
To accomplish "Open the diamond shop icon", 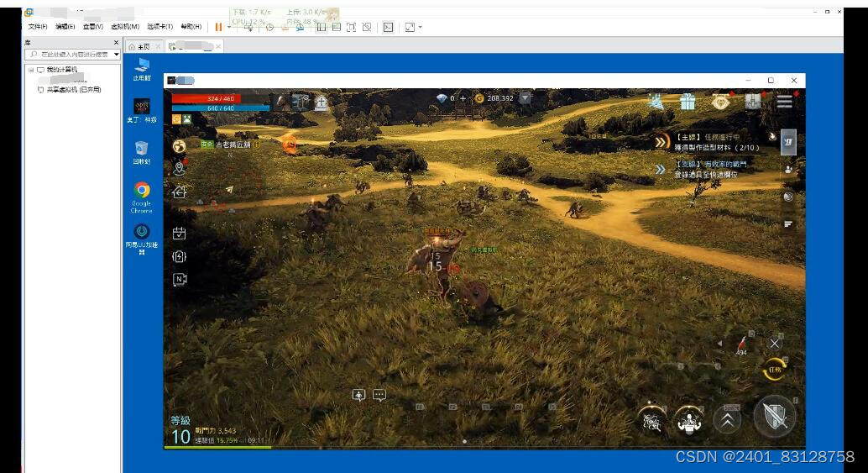I will (x=720, y=102).
